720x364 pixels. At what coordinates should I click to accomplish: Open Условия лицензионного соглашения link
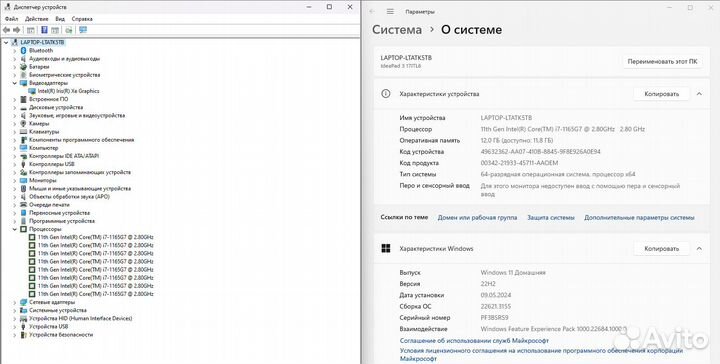(541, 354)
